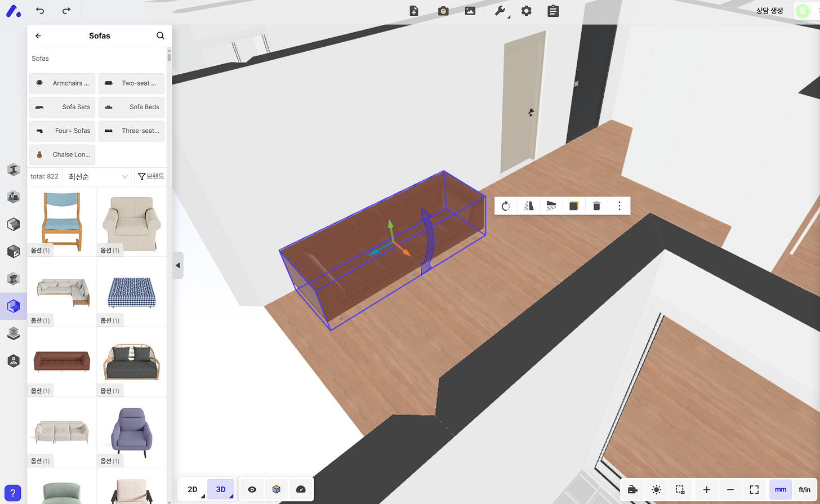Select the cream three-seat sofa thumbnail

pyautogui.click(x=62, y=431)
